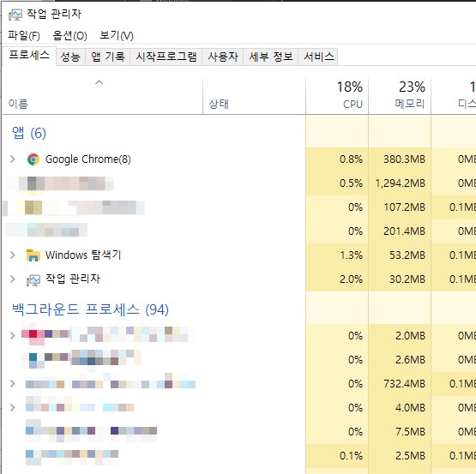Open the 파일(F) menu
Image resolution: width=476 pixels, height=474 pixels.
tap(24, 35)
